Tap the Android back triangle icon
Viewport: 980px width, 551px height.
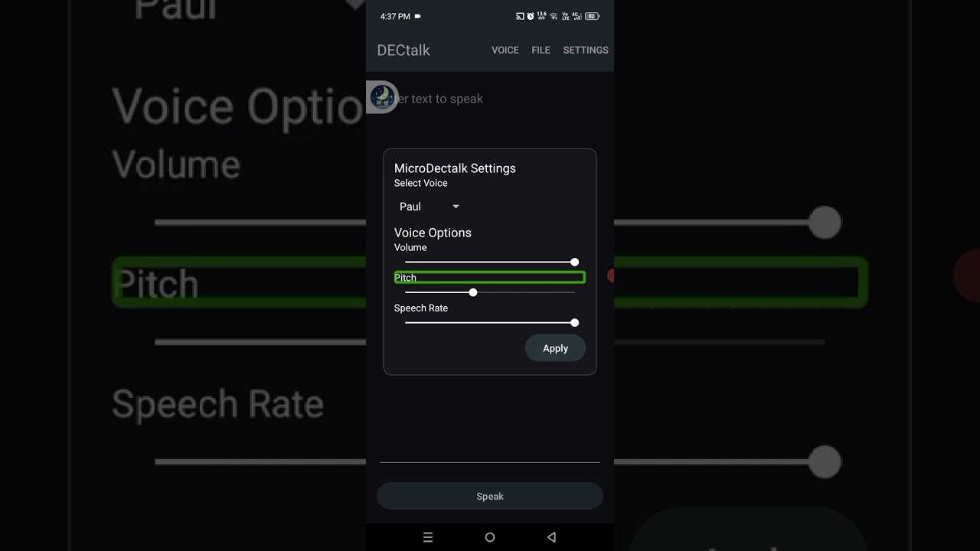coord(551,537)
